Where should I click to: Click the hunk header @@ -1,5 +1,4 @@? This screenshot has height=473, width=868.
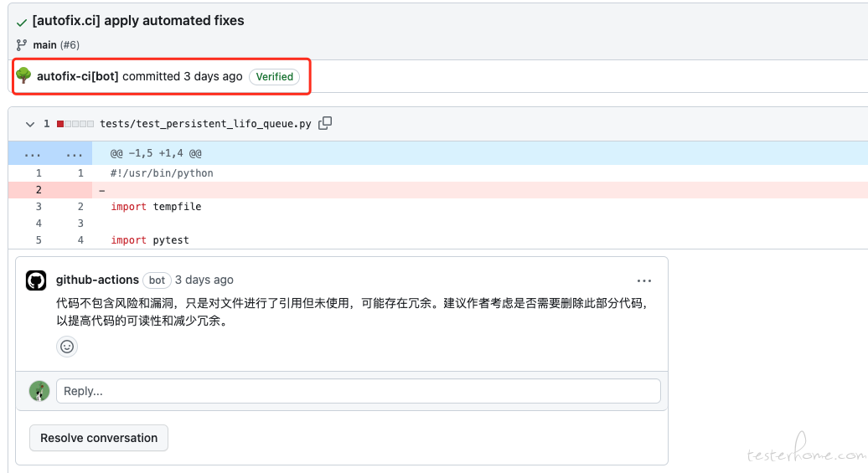pyautogui.click(x=156, y=153)
